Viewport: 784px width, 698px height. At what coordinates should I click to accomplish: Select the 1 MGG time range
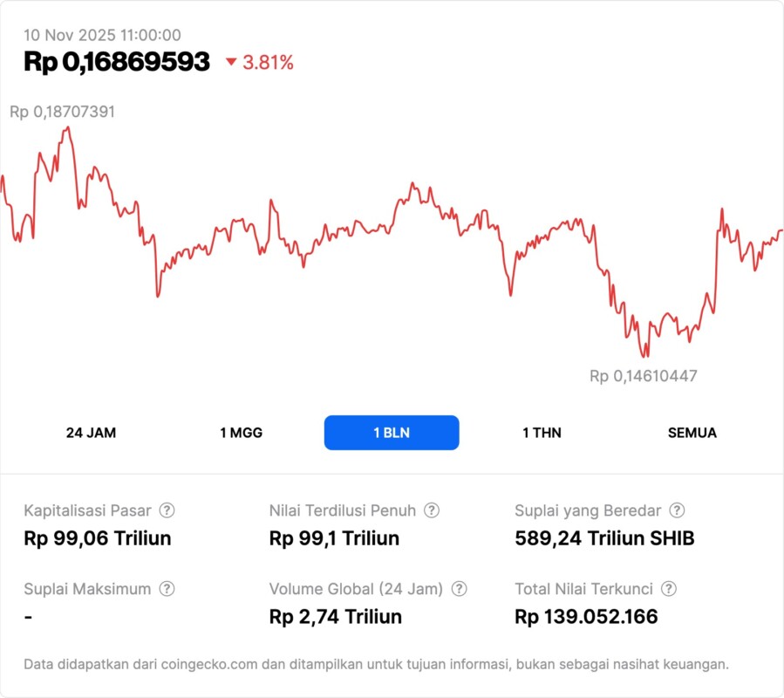(x=241, y=433)
